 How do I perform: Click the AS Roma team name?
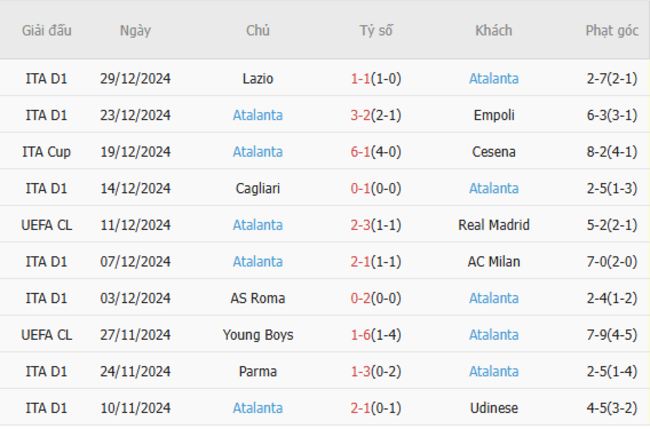[x=257, y=298]
